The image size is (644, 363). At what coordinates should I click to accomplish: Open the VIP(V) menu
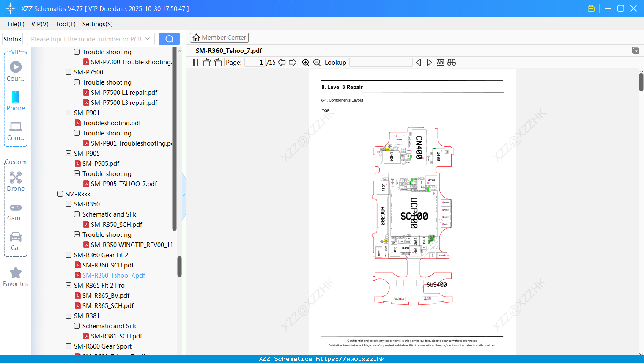[40, 24]
